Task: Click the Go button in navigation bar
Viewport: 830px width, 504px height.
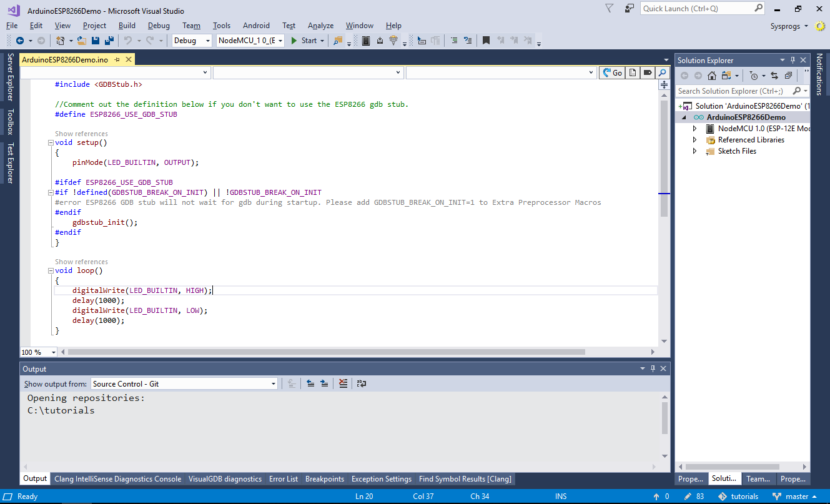Action: (x=612, y=72)
